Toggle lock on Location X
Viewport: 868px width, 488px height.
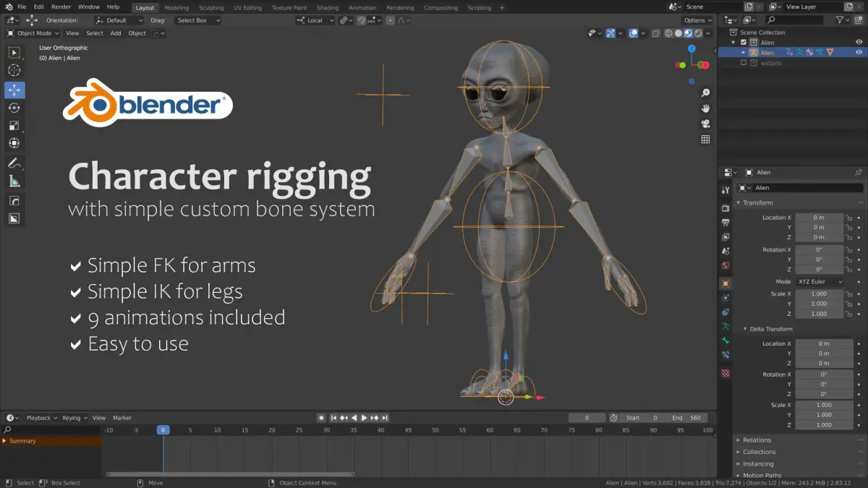(x=850, y=218)
